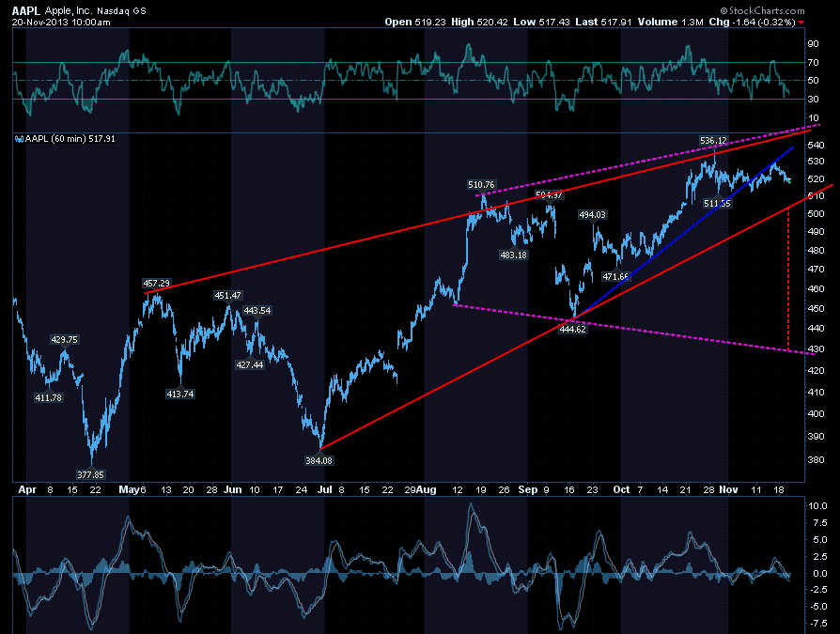Image resolution: width=840 pixels, height=634 pixels.
Task: Click the 457.29 peak price label
Action: coord(156,284)
